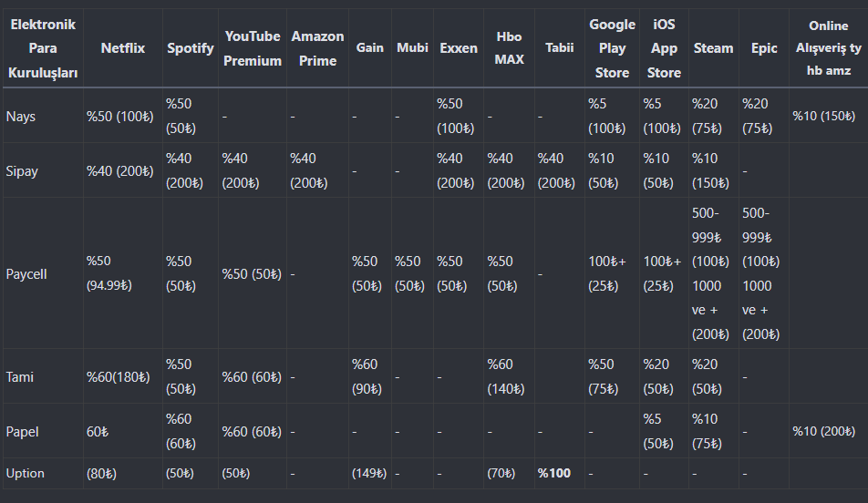Select Sipay Amazon Prime cell %40 (200₺)
Screen dimensions: 868x503
tap(309, 171)
